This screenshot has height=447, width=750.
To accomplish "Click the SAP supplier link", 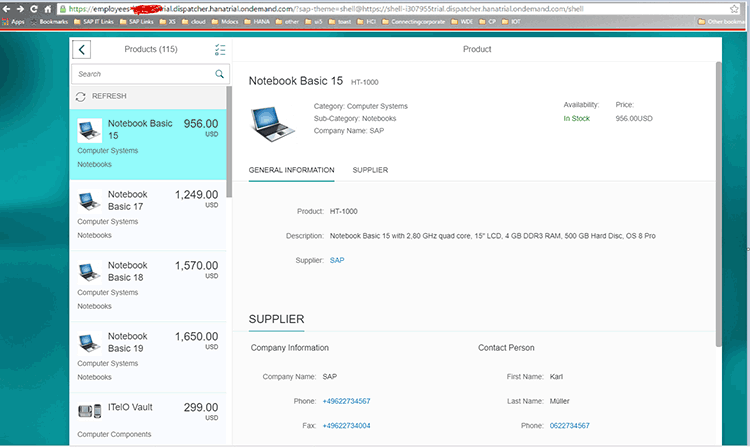I will tap(337, 260).
